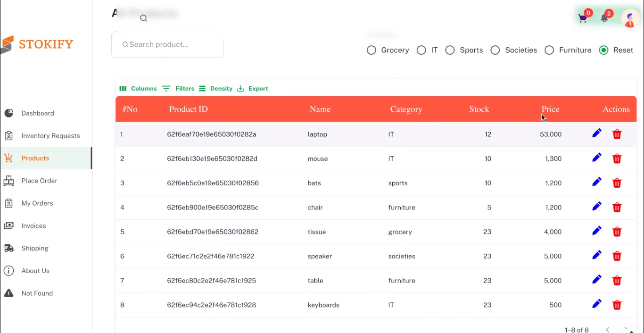Change row Density in the table toolbar
The height and width of the screenshot is (333, 644).
click(x=215, y=88)
